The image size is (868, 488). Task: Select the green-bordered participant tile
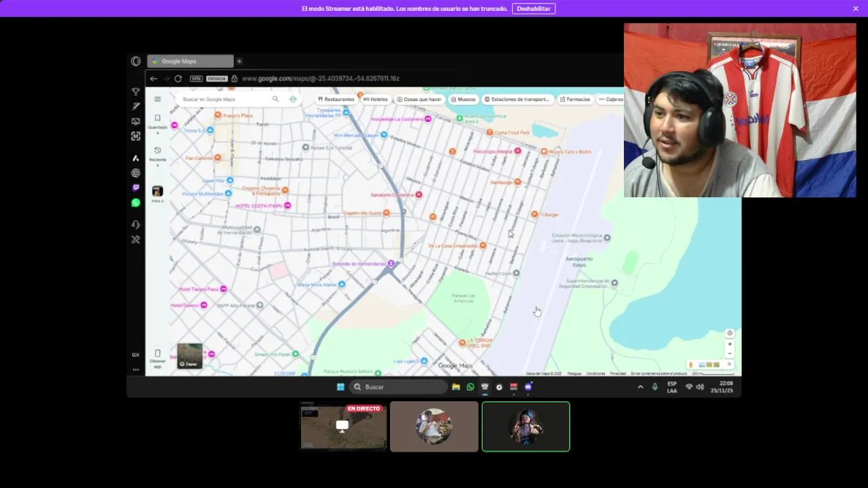[526, 426]
